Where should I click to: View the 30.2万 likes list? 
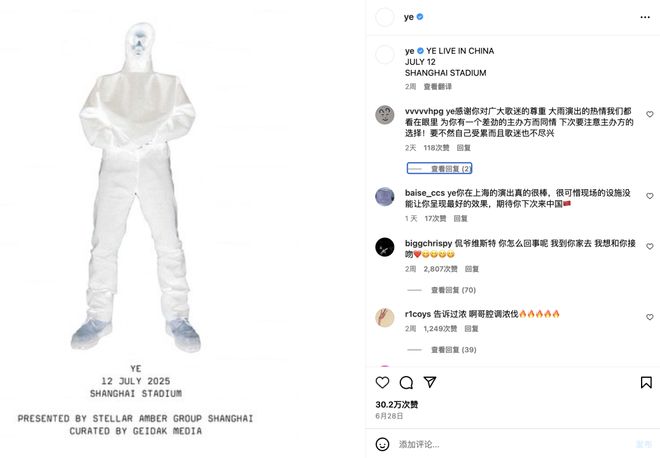pos(397,405)
